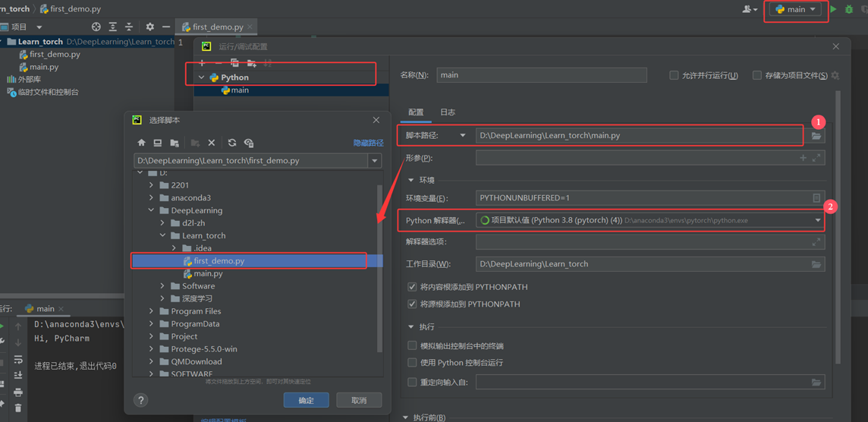The height and width of the screenshot is (422, 868).
Task: Click the delete X icon in script chooser
Action: coord(212,143)
